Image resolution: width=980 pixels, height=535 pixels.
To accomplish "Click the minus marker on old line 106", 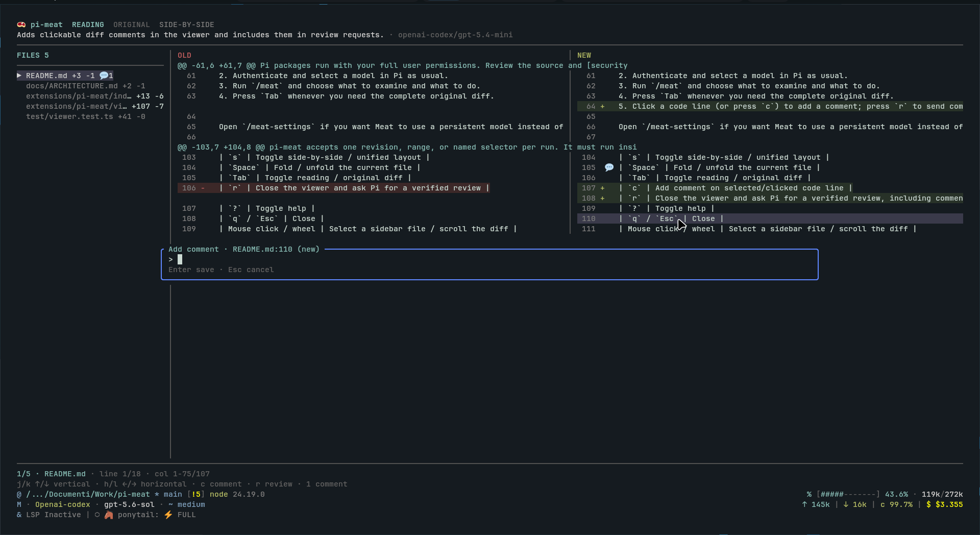I will click(x=203, y=188).
